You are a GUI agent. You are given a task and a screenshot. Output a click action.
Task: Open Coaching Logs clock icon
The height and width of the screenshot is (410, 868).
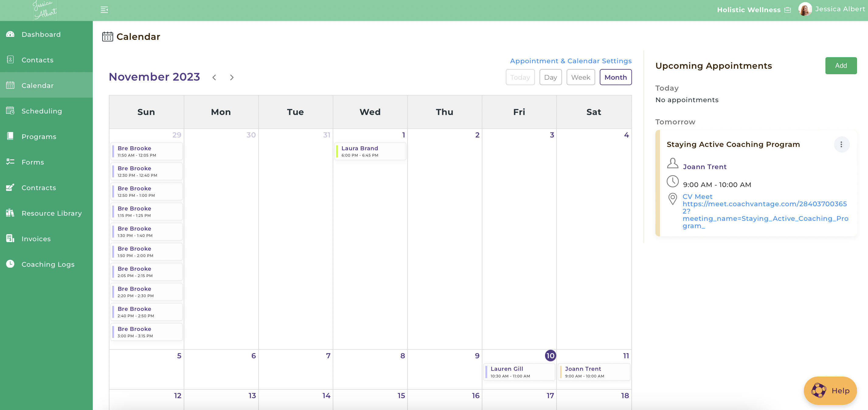(10, 264)
